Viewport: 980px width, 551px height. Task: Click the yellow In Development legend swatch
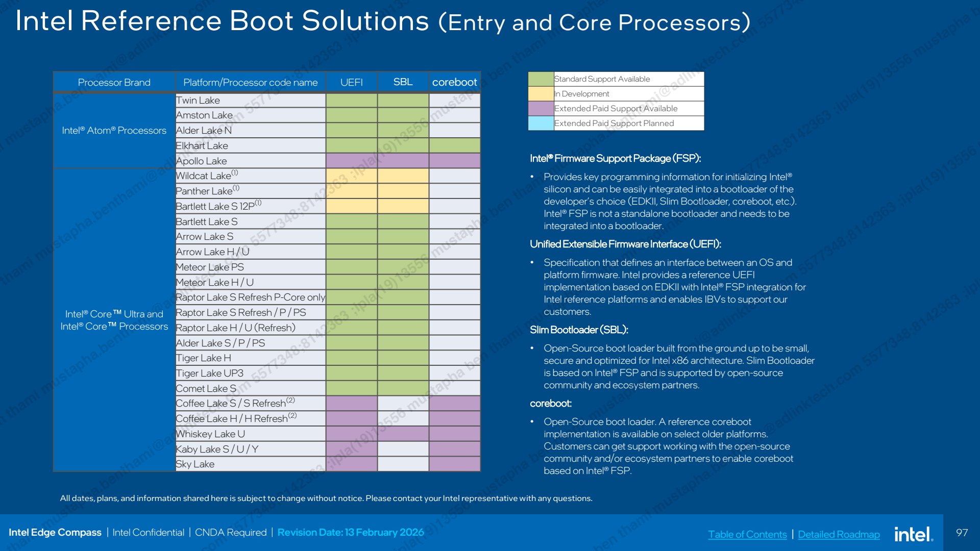coord(541,94)
